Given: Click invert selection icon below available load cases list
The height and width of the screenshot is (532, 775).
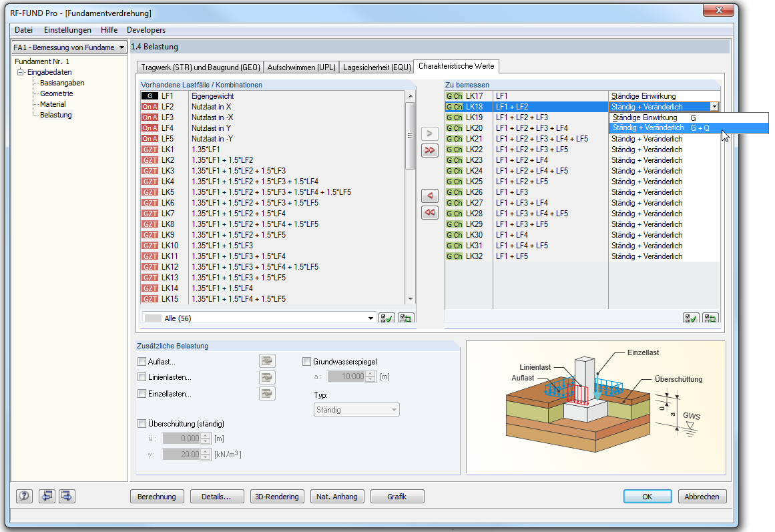Looking at the screenshot, I should point(407,318).
